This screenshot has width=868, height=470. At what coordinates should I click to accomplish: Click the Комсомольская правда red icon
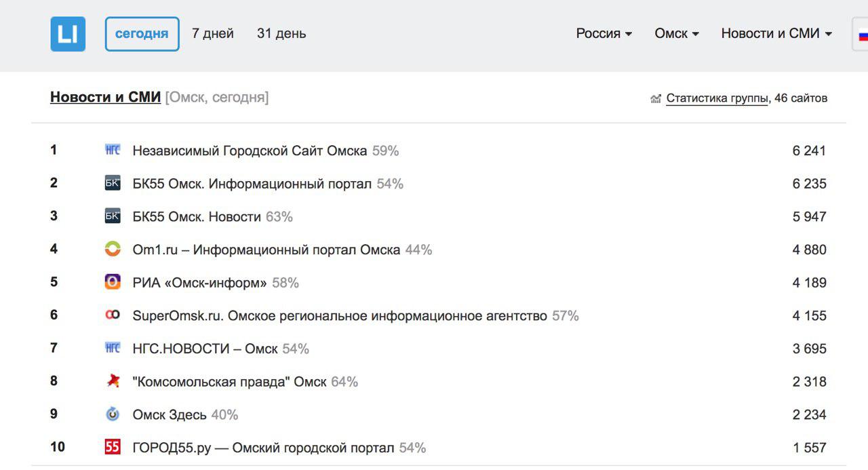click(x=113, y=381)
